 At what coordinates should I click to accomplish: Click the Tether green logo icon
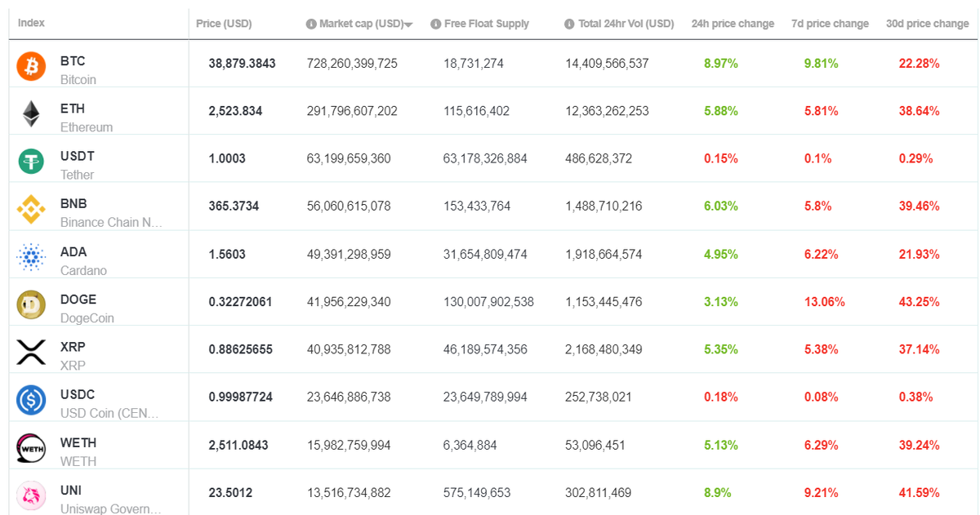pos(31,162)
